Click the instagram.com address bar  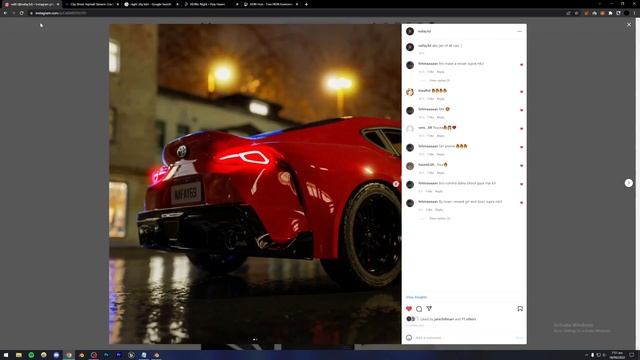pyautogui.click(x=296, y=13)
